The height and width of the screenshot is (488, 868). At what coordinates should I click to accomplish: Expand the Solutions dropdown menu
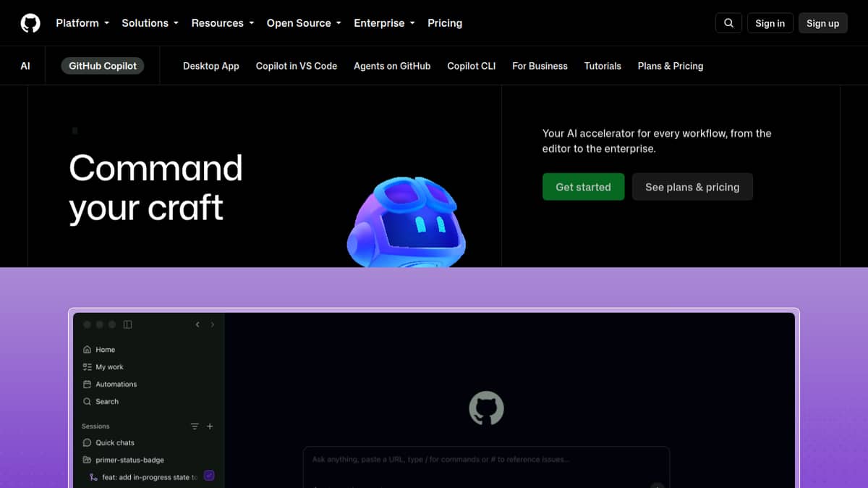150,23
